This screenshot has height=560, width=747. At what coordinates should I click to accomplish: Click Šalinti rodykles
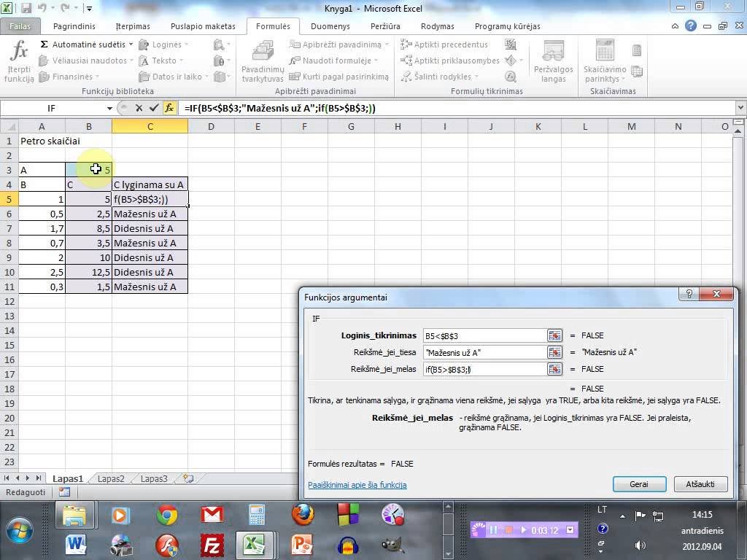coord(440,76)
